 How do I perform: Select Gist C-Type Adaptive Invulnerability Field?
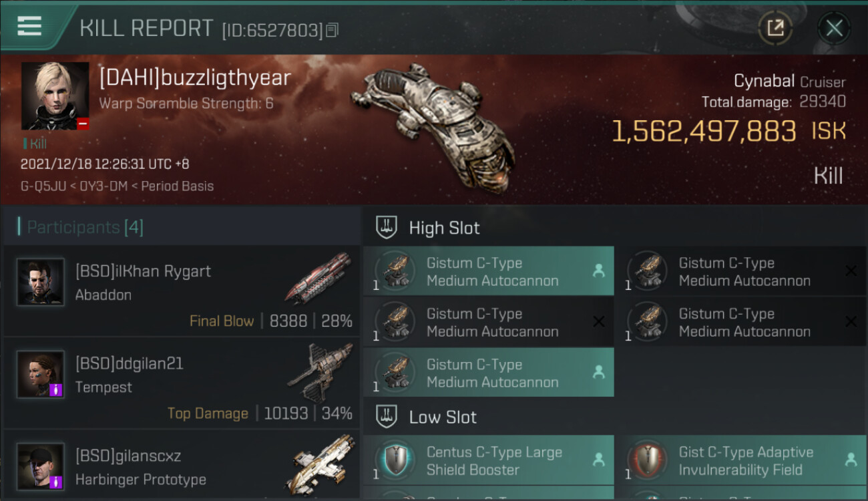(x=740, y=461)
